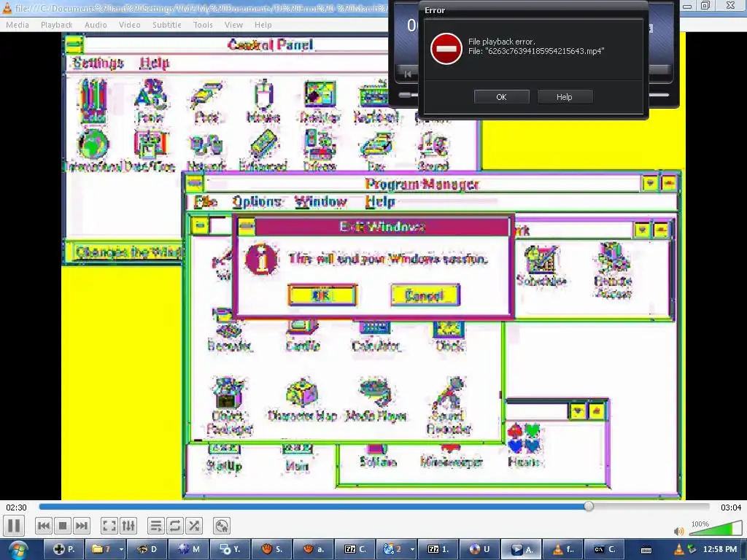Image resolution: width=747 pixels, height=560 pixels.
Task: Skip to previous media item
Action: click(x=43, y=526)
